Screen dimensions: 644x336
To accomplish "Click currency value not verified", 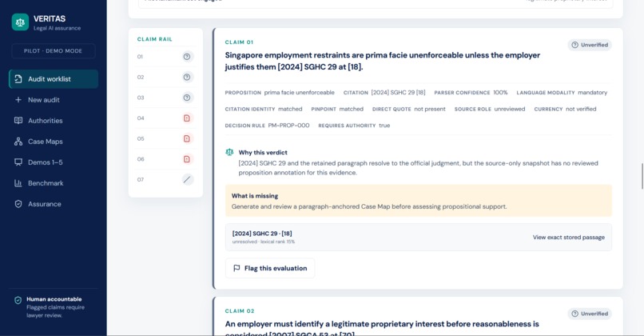I will point(581,109).
